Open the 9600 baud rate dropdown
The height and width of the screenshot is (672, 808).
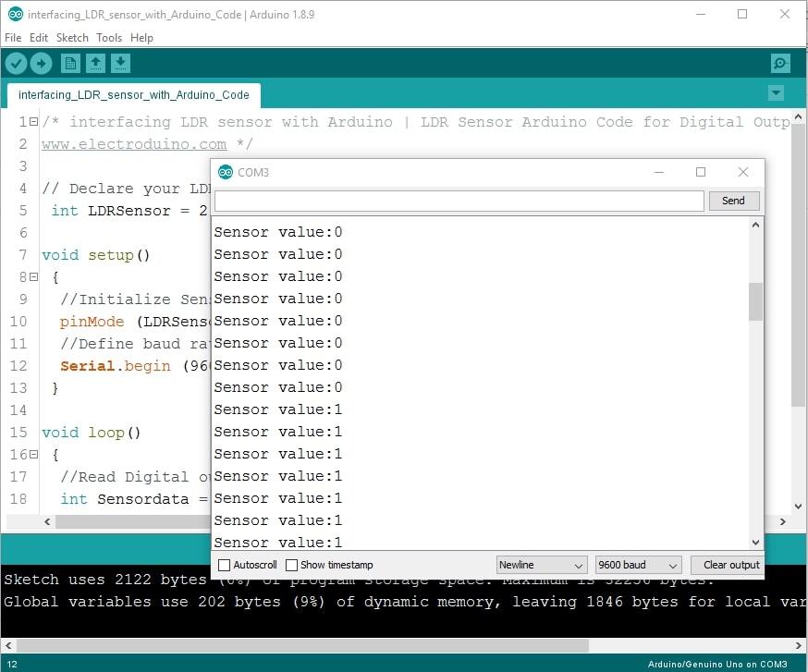[x=639, y=566]
